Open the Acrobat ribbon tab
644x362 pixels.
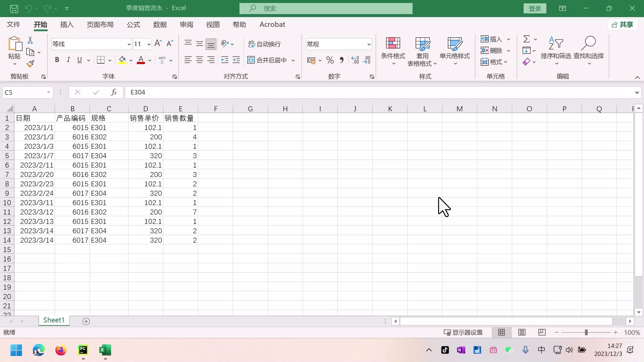pos(272,24)
